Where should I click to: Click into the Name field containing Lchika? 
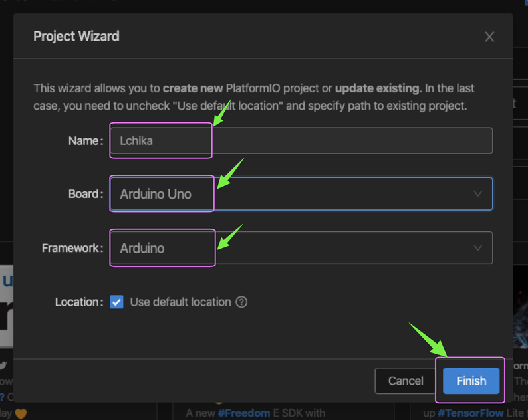(x=301, y=141)
